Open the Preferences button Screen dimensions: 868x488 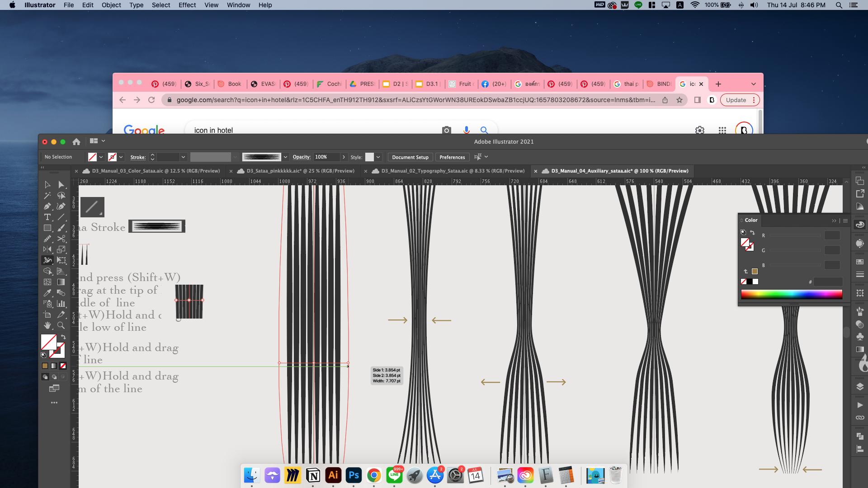pyautogui.click(x=452, y=157)
